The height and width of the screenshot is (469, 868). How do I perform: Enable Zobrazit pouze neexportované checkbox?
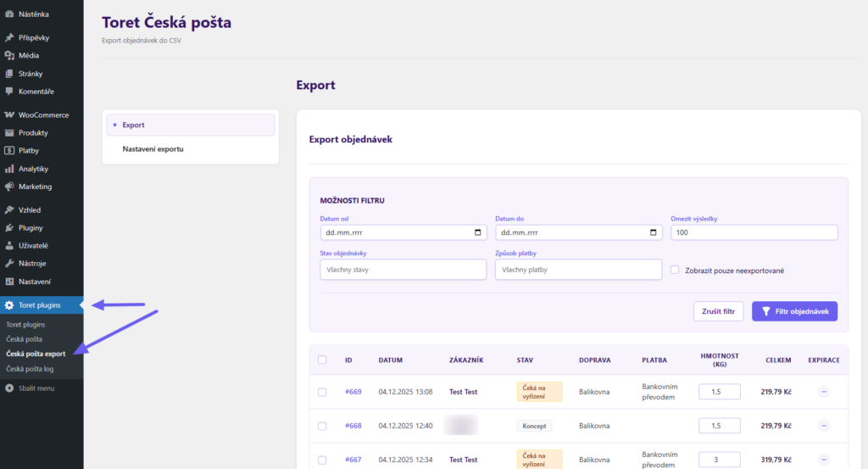coord(675,270)
